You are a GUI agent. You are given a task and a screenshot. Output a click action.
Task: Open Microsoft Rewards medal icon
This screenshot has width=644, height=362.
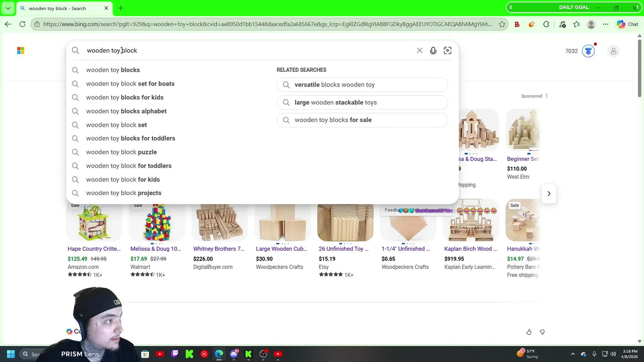(588, 51)
